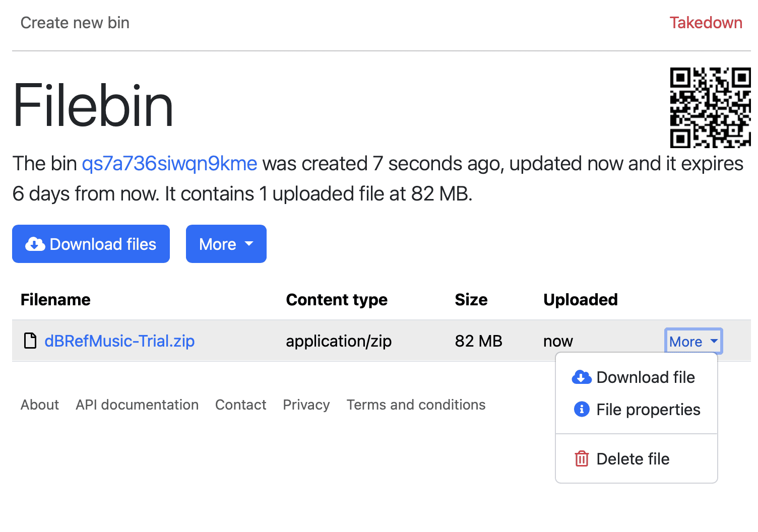Image resolution: width=758 pixels, height=532 pixels.
Task: Select Download file from the menu
Action: click(645, 377)
